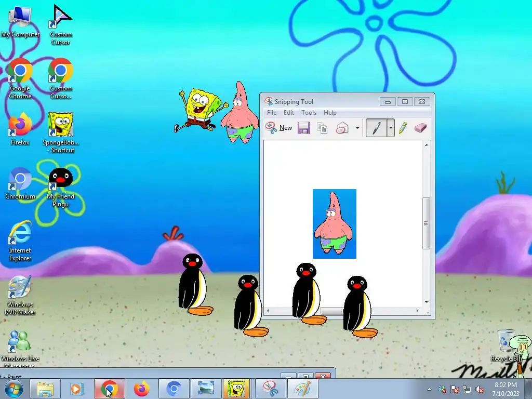
Task: Select My Computer desktop icon
Action: 20,21
